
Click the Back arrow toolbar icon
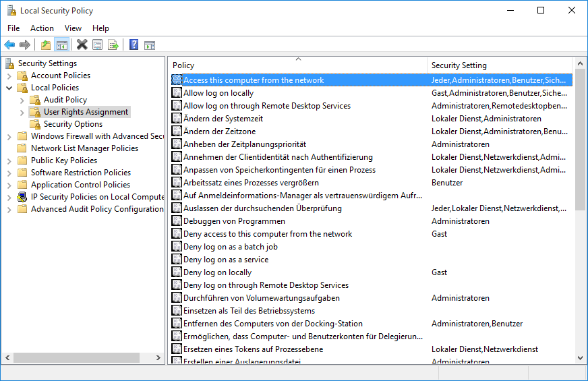point(9,45)
